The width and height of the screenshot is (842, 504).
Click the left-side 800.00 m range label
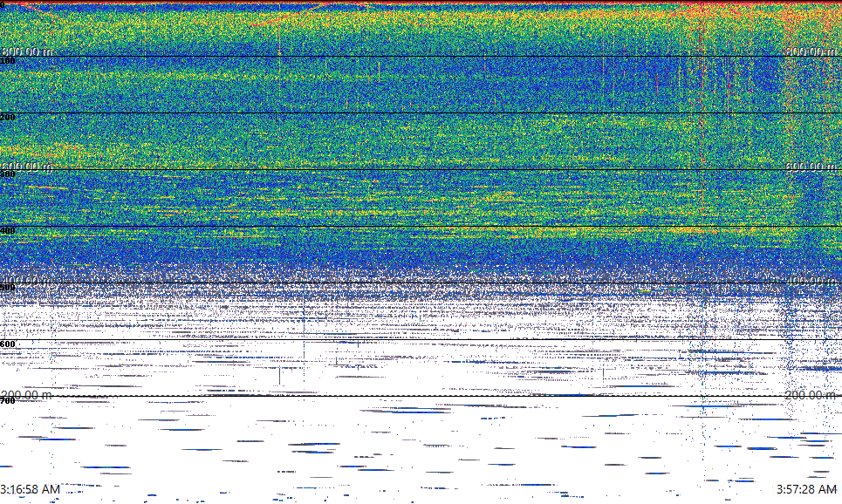point(27,51)
